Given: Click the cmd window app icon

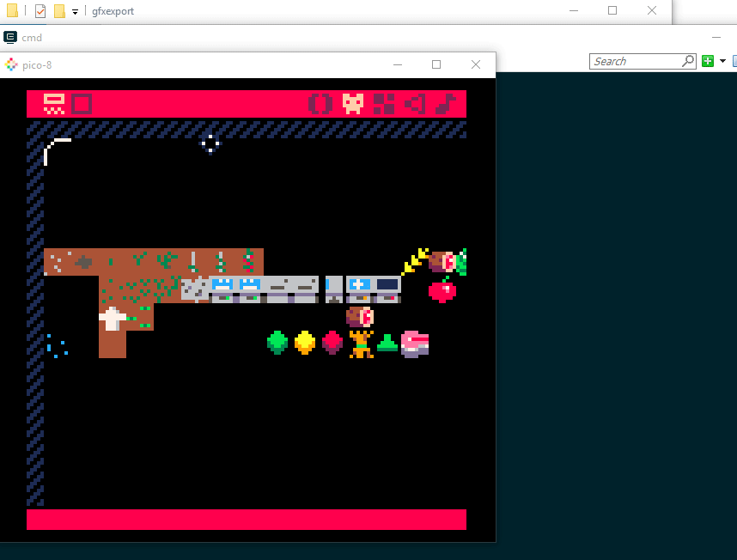Looking at the screenshot, I should coord(9,37).
